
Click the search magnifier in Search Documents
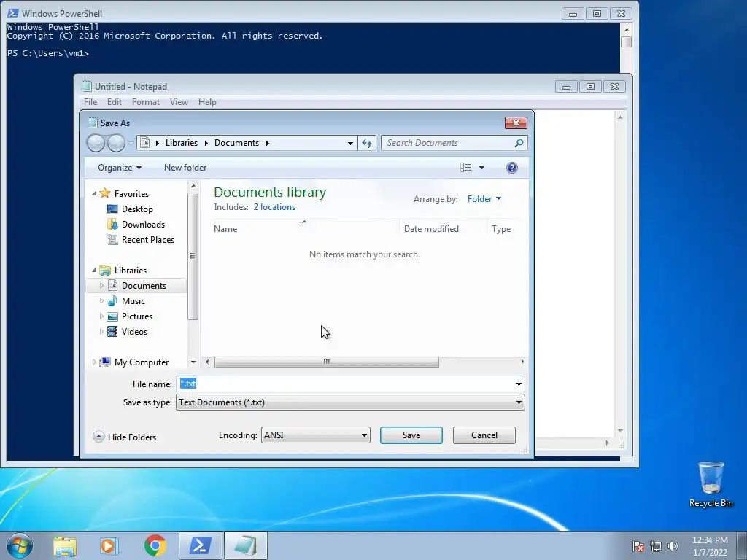[x=519, y=143]
